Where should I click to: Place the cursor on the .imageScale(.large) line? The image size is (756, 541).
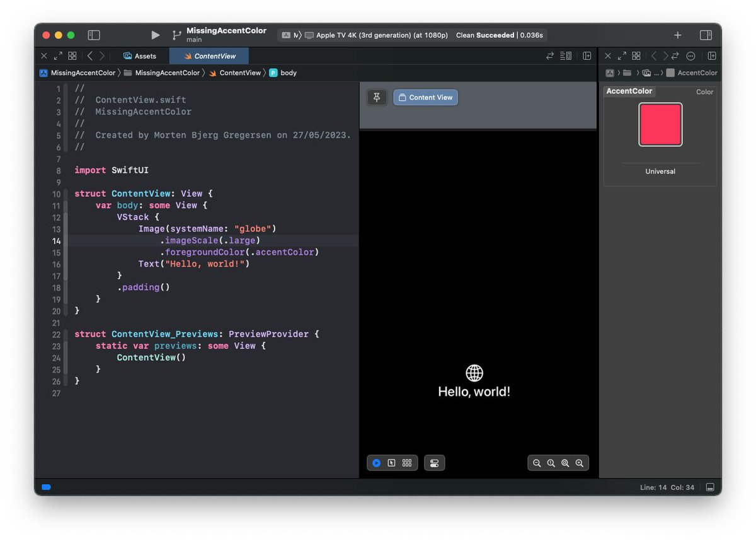210,240
